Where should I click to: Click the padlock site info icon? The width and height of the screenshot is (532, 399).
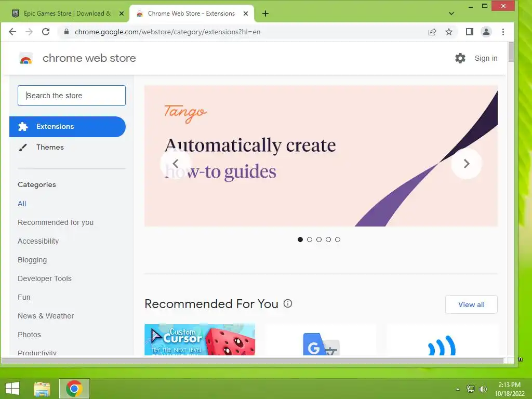tap(66, 32)
